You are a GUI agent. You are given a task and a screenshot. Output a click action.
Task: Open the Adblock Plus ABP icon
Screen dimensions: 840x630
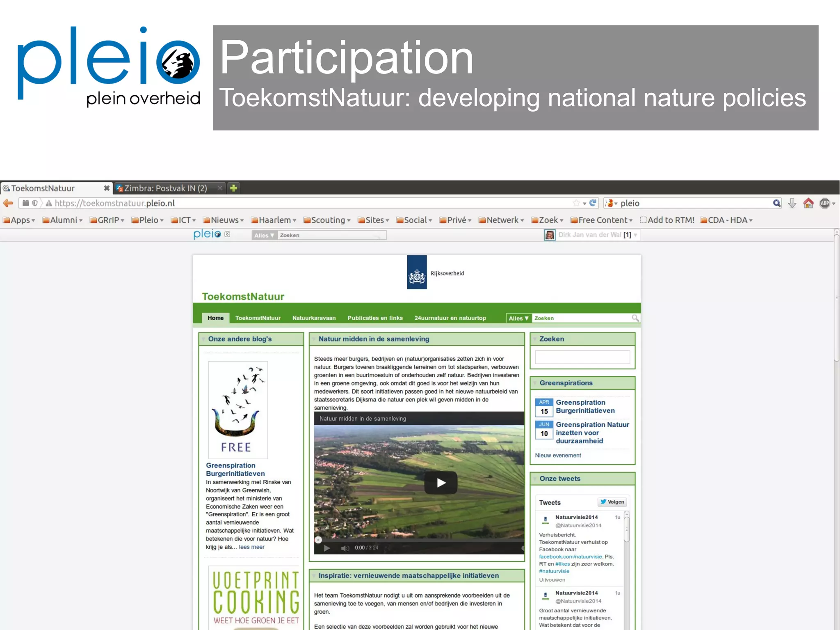(x=824, y=203)
